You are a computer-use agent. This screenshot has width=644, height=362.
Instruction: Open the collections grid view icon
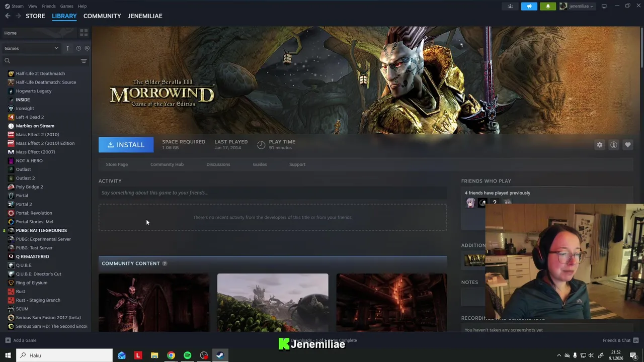click(x=84, y=33)
